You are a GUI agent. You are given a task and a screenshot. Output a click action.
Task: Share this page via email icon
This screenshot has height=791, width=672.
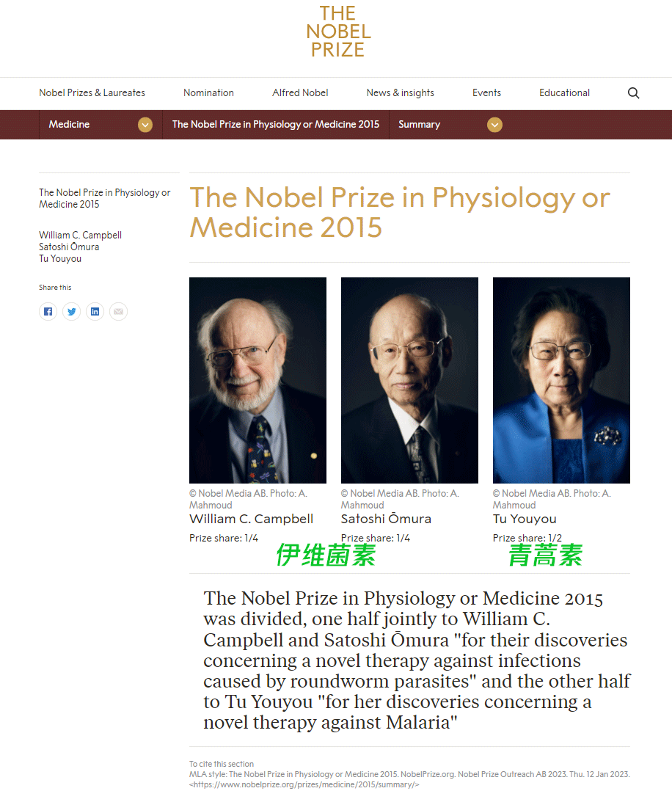click(118, 312)
